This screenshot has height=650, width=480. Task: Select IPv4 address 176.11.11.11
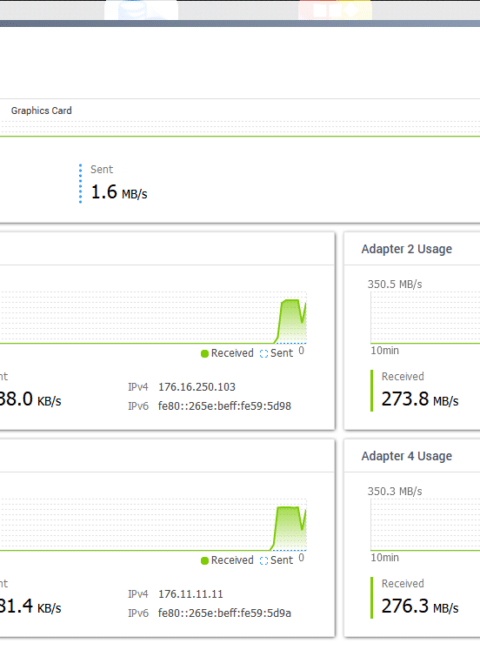point(191,594)
